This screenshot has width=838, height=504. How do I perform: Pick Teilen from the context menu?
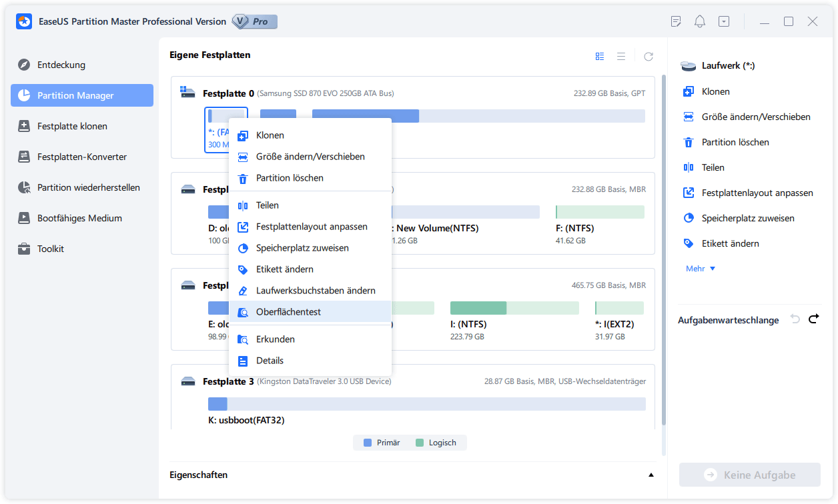310,205
